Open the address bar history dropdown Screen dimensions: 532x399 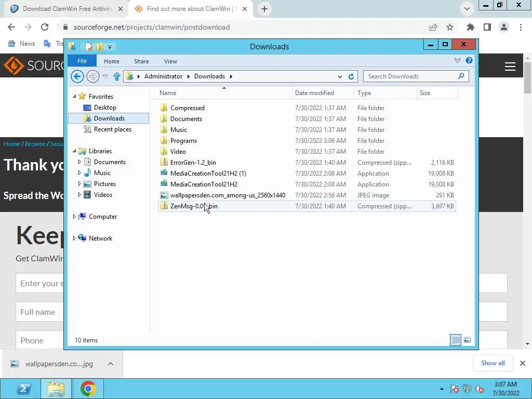tap(340, 77)
